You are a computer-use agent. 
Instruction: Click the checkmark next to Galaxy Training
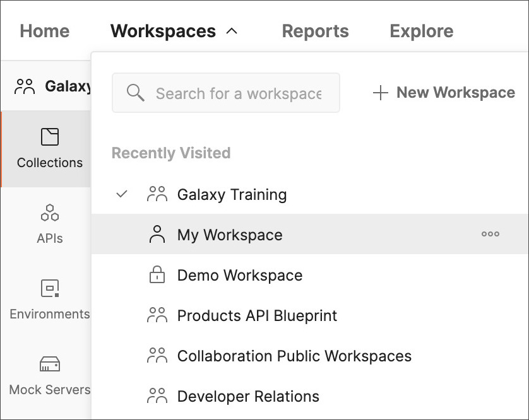point(122,194)
